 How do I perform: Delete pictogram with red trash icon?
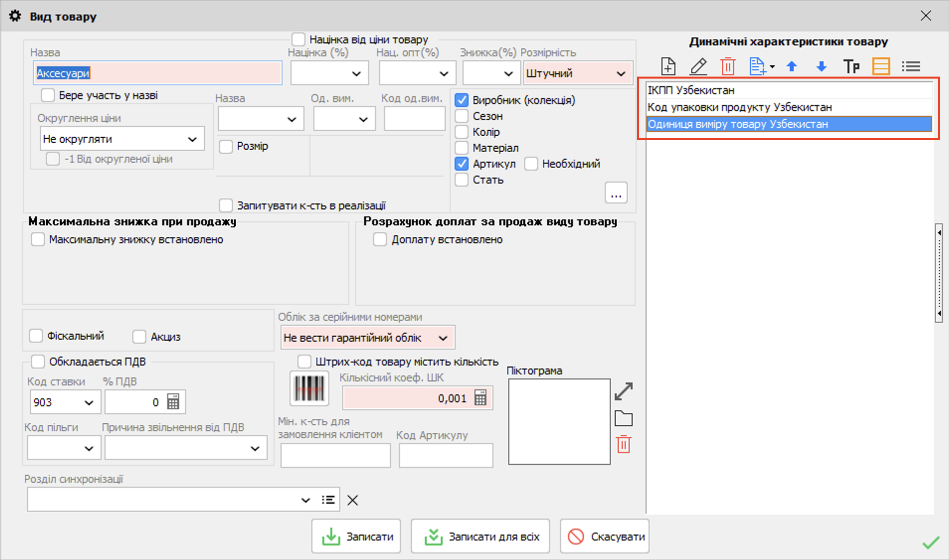(623, 444)
